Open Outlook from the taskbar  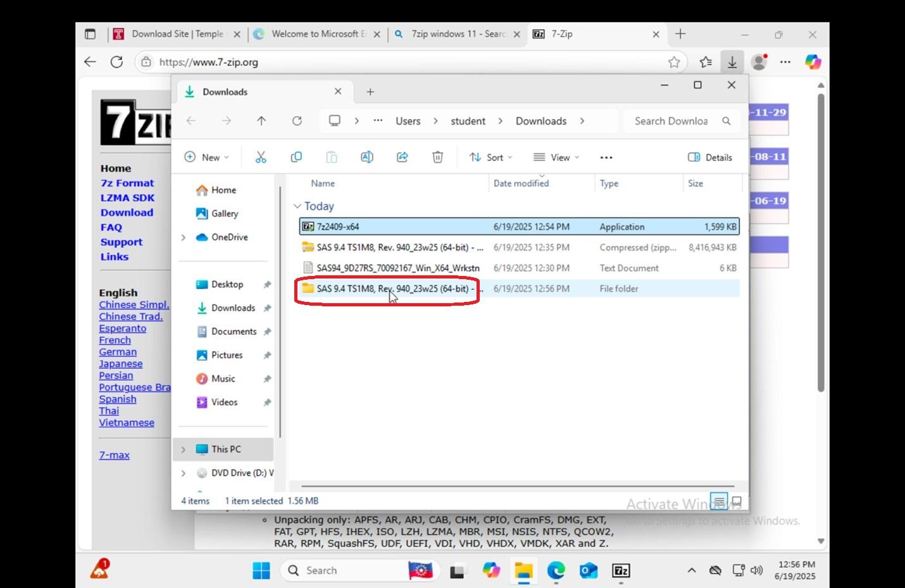(x=589, y=571)
